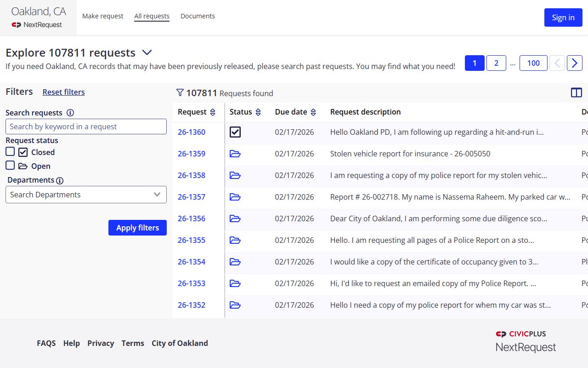Open the FAQS footer link
The image size is (588, 368).
coord(46,343)
